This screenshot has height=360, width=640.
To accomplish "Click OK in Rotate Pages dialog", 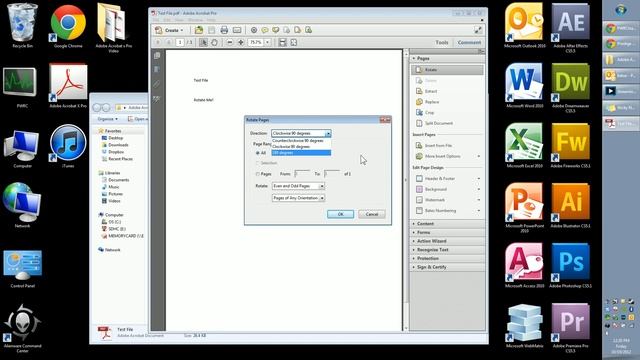I will tap(340, 214).
